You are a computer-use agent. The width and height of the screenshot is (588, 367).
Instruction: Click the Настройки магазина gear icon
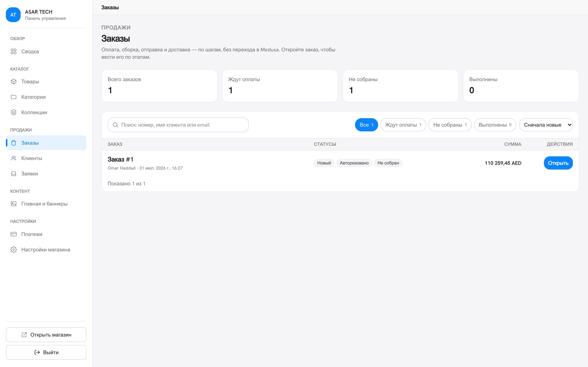[14, 250]
